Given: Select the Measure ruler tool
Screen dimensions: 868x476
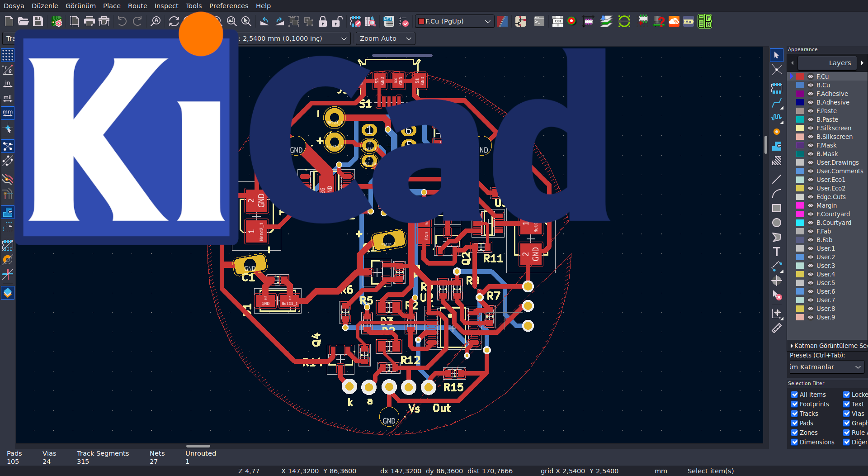Looking at the screenshot, I should (777, 328).
